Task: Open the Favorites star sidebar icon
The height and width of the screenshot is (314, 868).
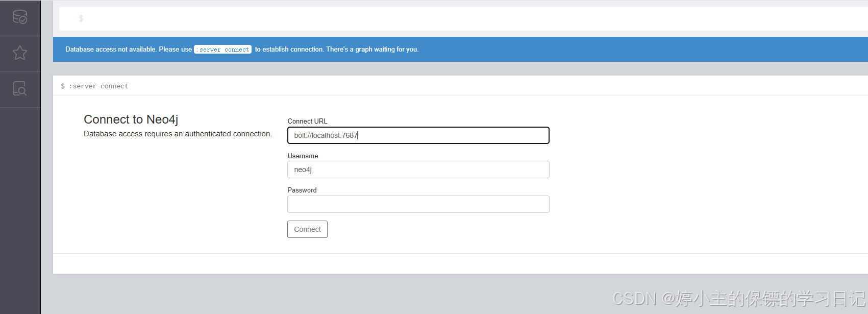Action: click(x=20, y=53)
